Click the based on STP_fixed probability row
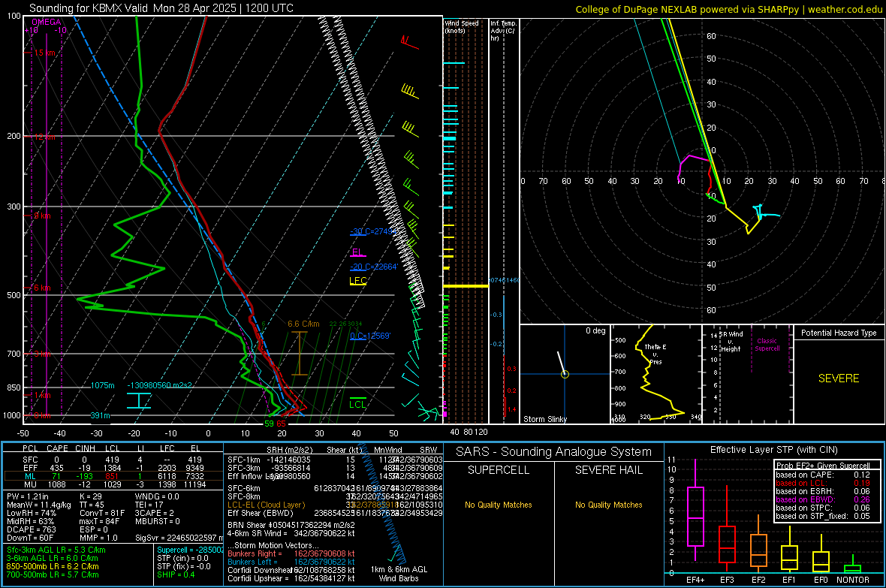 click(x=823, y=516)
